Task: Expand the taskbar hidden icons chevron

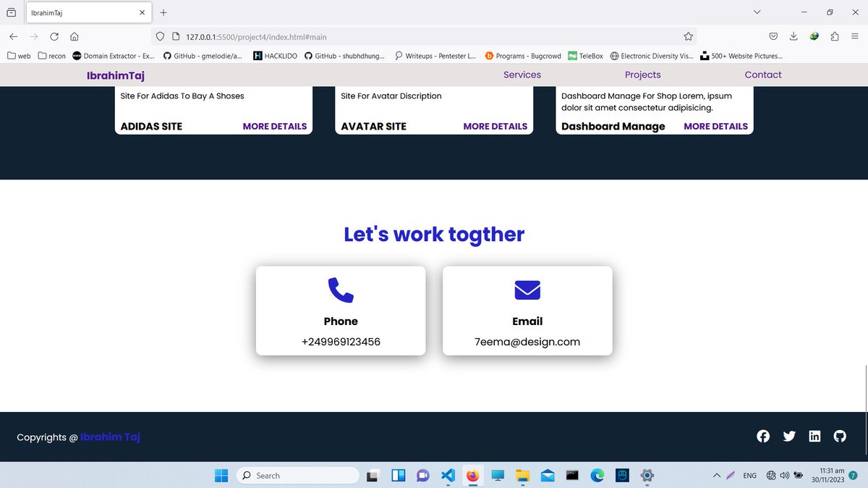Action: coord(716,475)
